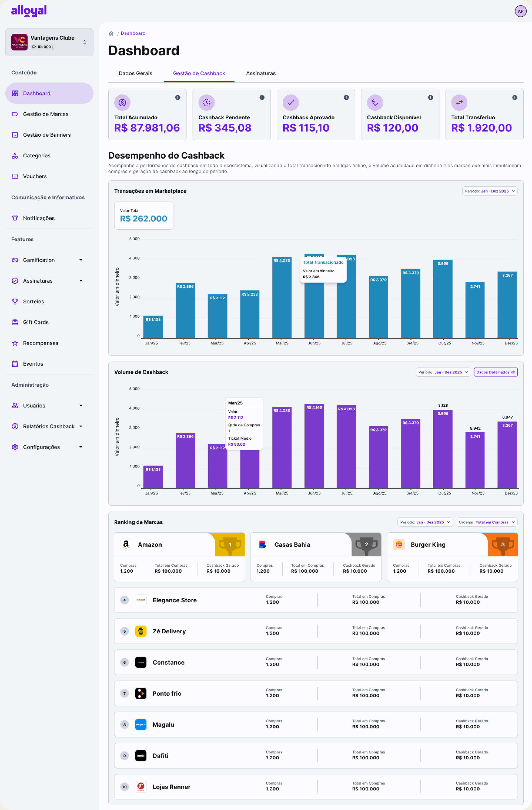Click the Elegance Store row
This screenshot has width=532, height=810.
[316, 600]
